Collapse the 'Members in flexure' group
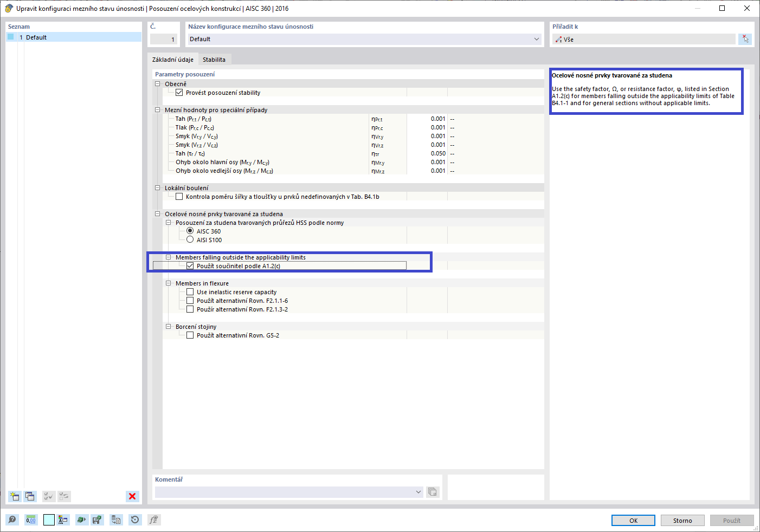 pyautogui.click(x=169, y=283)
